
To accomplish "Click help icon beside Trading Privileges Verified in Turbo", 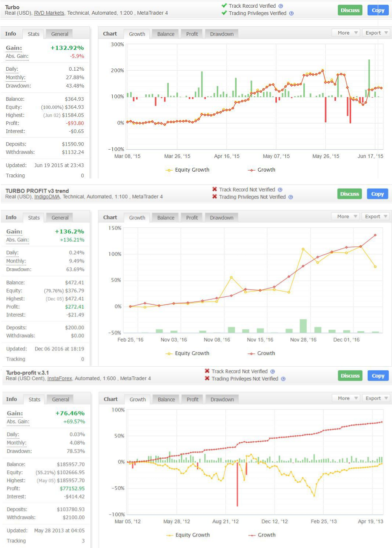I will pos(291,13).
